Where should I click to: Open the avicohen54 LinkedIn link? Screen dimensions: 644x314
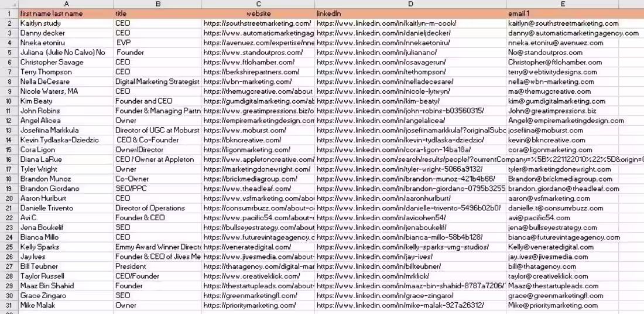tap(381, 218)
